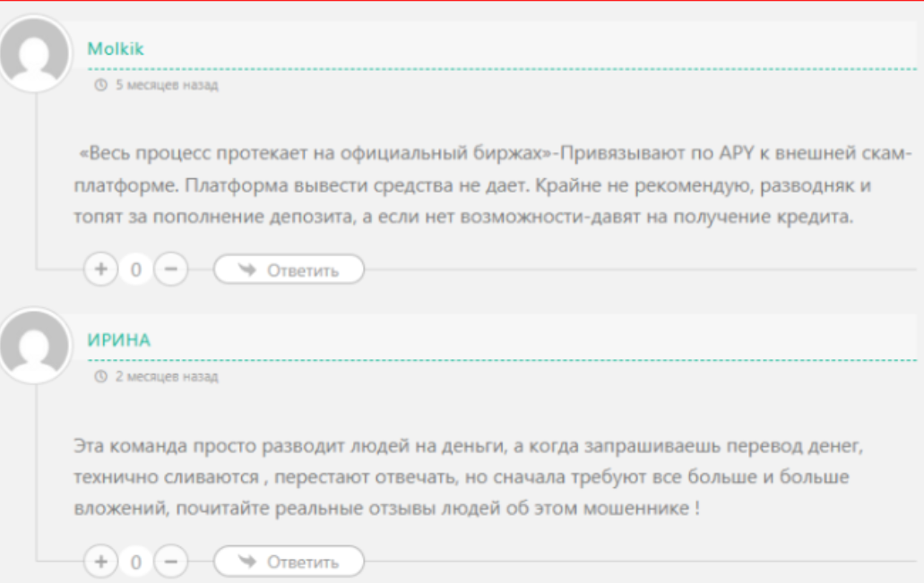The width and height of the screenshot is (924, 583).
Task: Open the ИРИНА username profile link
Action: 118,340
